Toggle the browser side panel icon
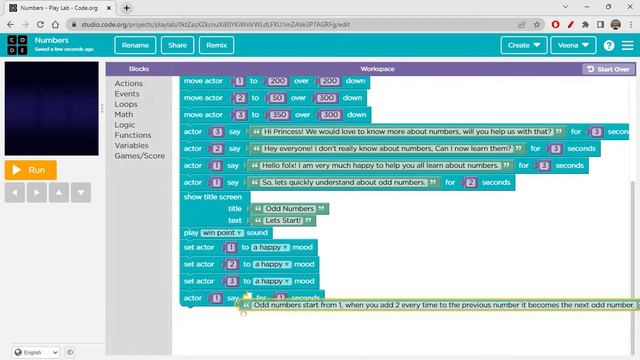Screen dimensions: 640x360 coord(600,24)
